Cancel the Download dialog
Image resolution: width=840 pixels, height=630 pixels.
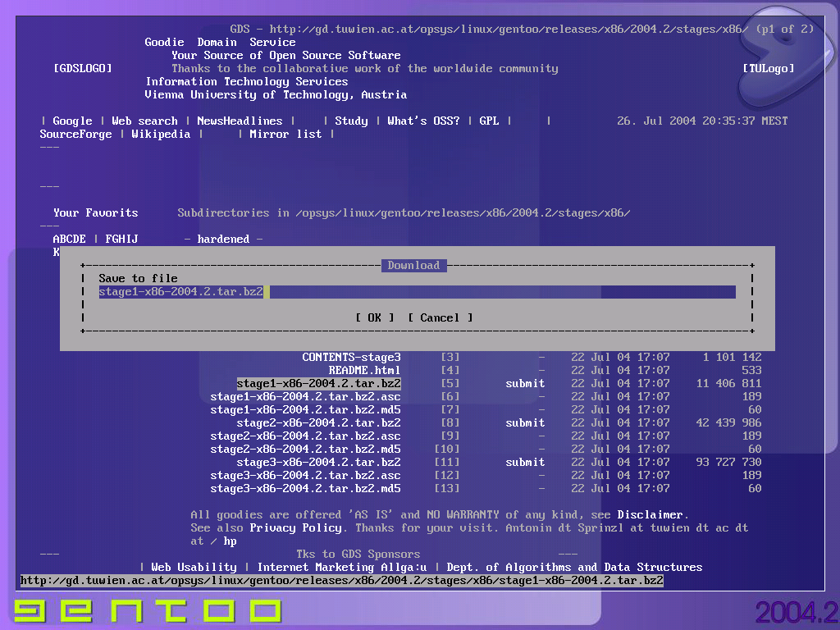440,317
